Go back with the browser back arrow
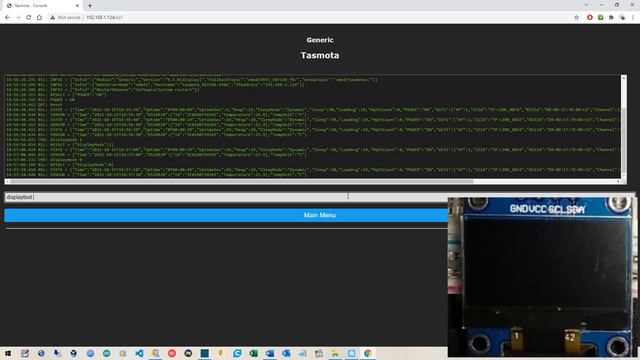640x360 pixels. click(x=7, y=18)
